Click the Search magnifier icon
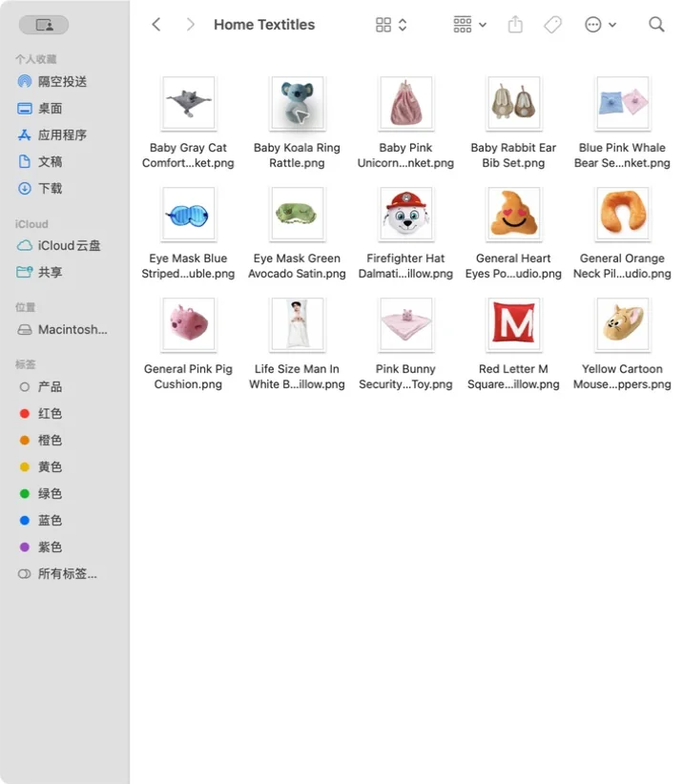This screenshot has width=683, height=784. click(656, 24)
